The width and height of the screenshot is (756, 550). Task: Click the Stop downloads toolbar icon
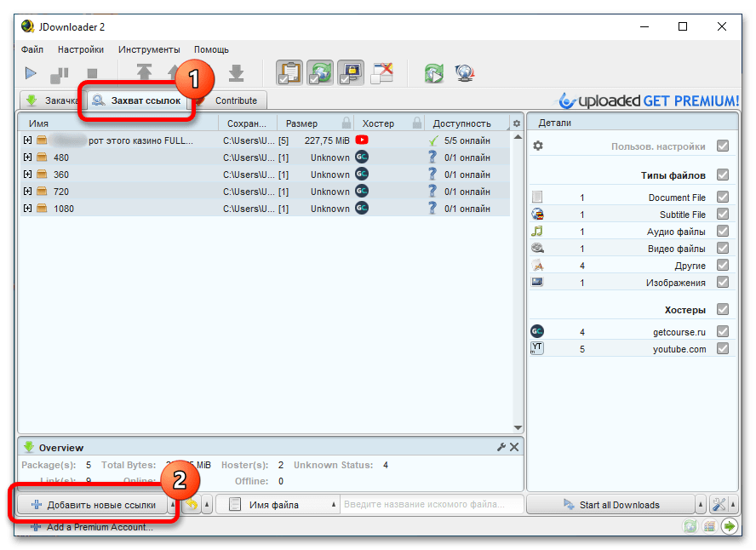click(x=92, y=73)
